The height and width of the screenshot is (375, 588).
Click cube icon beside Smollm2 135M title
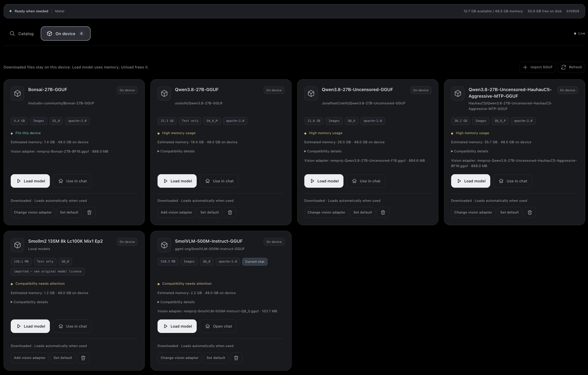(x=17, y=245)
